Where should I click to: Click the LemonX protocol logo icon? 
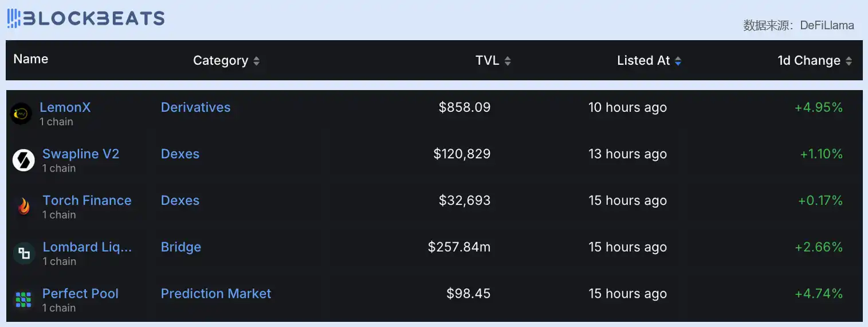coord(21,114)
